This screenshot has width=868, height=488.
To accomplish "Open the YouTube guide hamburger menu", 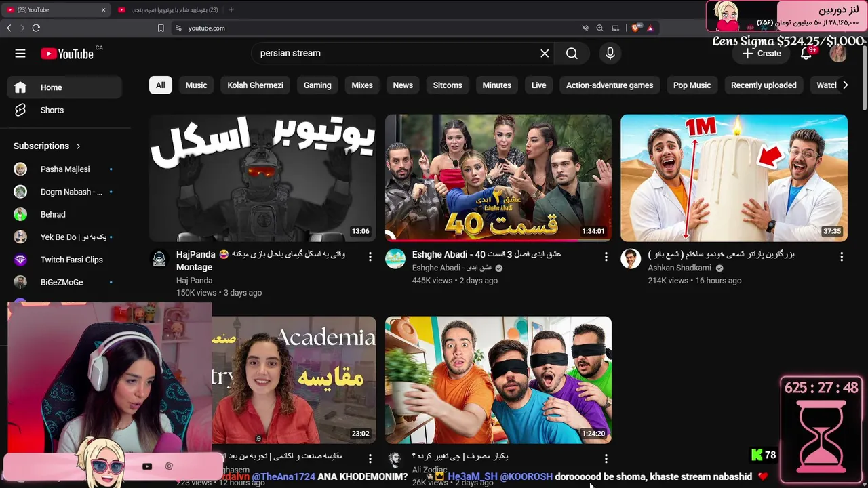I will click(x=20, y=54).
